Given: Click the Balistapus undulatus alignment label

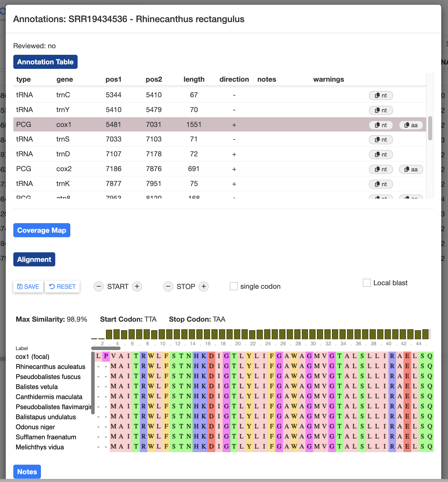Looking at the screenshot, I should point(46,417).
